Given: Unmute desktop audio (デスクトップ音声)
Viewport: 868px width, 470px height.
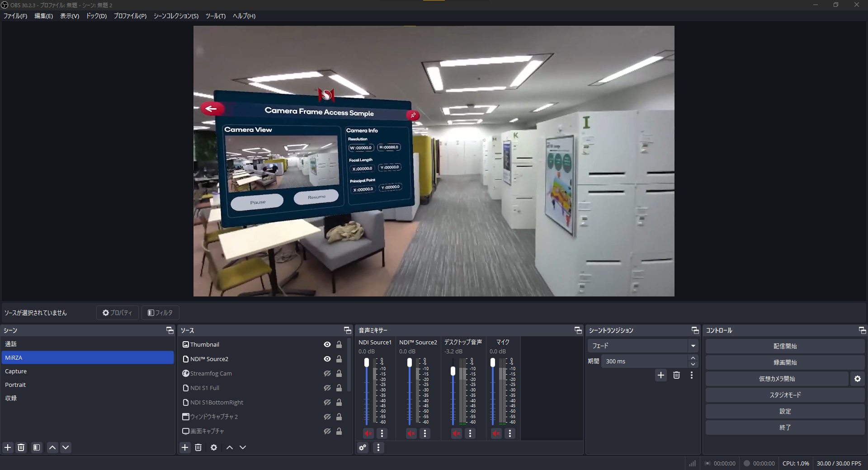Looking at the screenshot, I should 457,433.
